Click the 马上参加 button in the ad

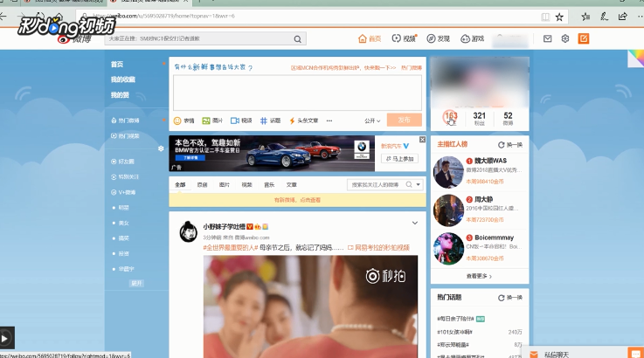[400, 158]
